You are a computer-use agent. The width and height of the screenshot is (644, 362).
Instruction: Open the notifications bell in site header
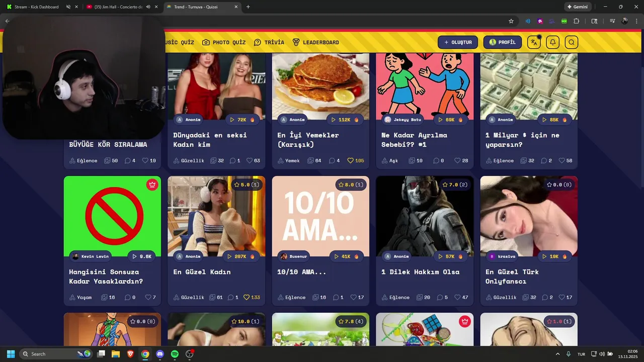pos(553,42)
